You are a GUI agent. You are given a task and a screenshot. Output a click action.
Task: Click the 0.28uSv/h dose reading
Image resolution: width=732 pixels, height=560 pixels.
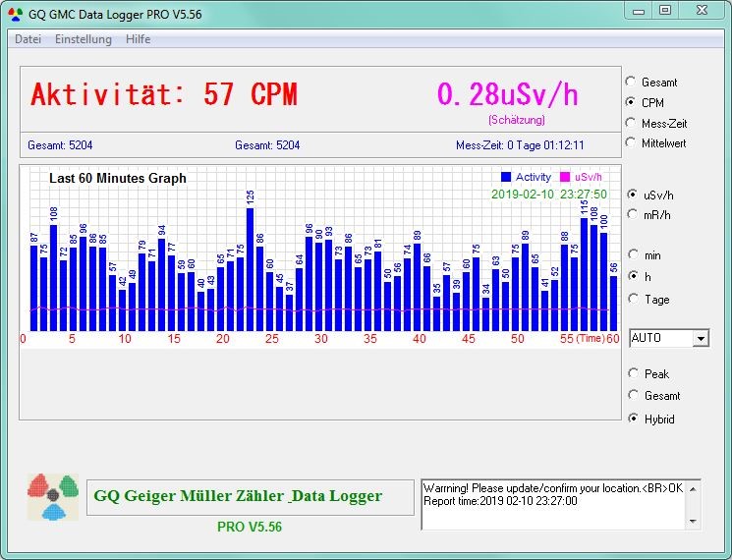(508, 94)
